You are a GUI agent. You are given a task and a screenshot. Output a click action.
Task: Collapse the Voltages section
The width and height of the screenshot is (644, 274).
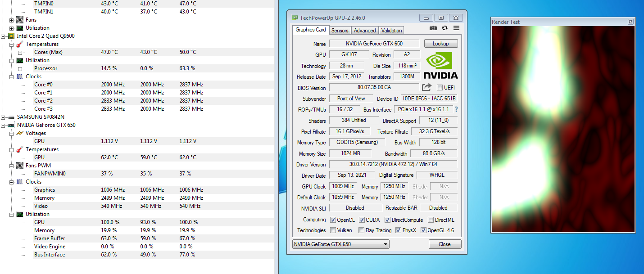coord(12,133)
